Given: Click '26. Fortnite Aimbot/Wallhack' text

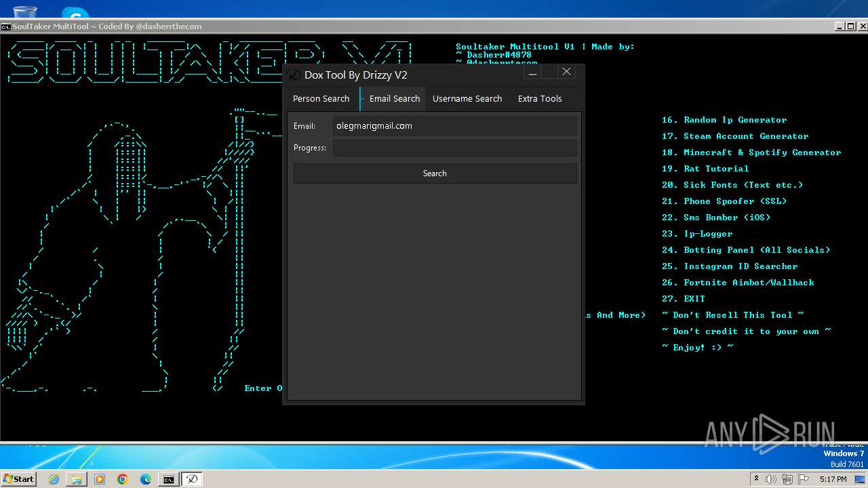Looking at the screenshot, I should click(738, 283).
